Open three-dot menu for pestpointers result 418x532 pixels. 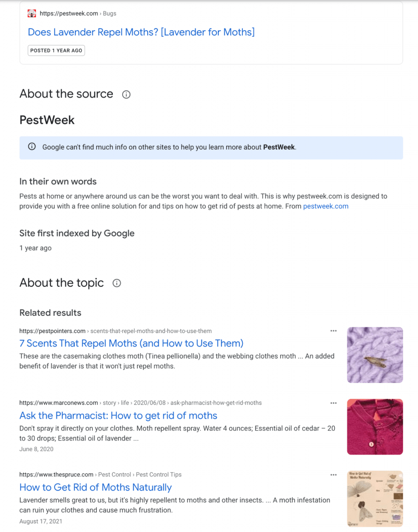click(333, 331)
